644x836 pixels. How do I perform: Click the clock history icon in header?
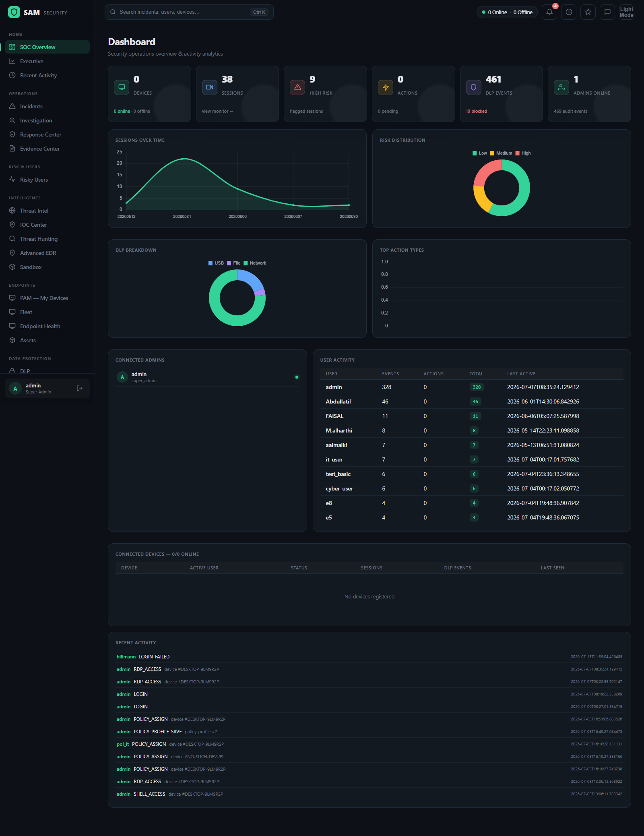[569, 12]
